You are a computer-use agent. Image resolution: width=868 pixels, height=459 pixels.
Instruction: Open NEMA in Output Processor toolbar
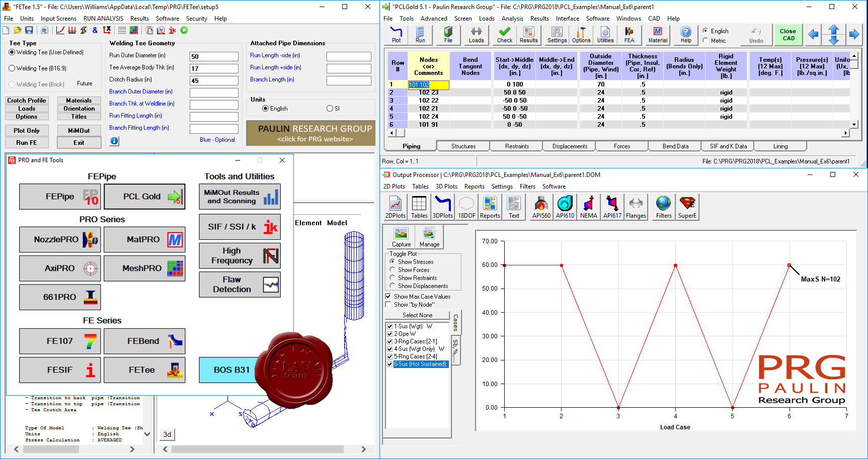(589, 207)
